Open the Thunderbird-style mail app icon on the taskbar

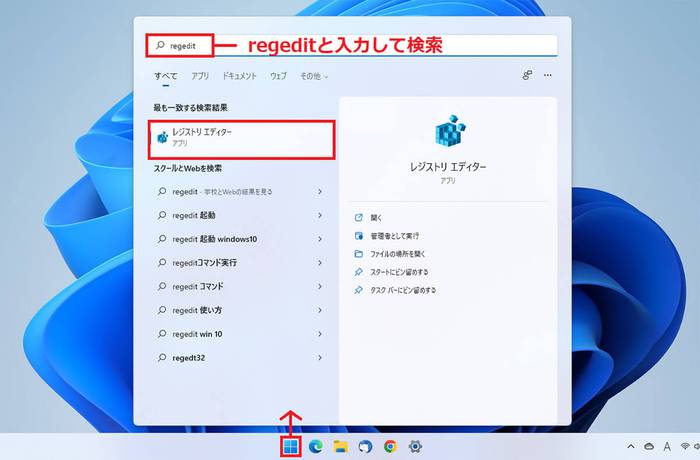(365, 446)
